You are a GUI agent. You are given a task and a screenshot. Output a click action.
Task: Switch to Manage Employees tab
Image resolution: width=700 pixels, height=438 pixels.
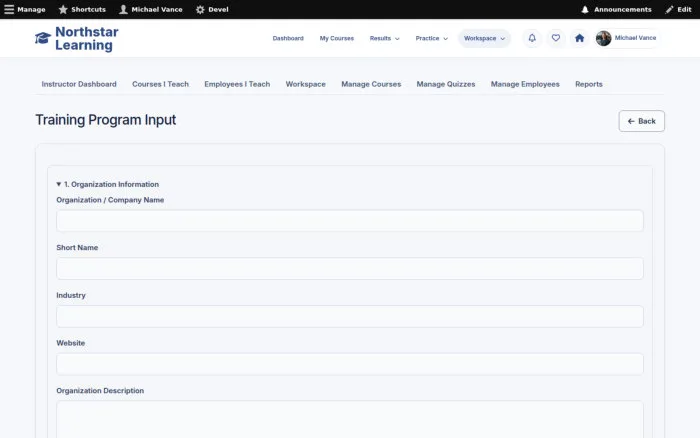tap(525, 84)
